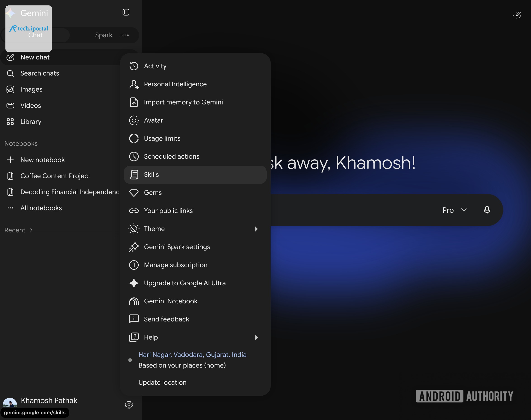The height and width of the screenshot is (420, 531).
Task: View Usage limits
Action: (x=195, y=138)
